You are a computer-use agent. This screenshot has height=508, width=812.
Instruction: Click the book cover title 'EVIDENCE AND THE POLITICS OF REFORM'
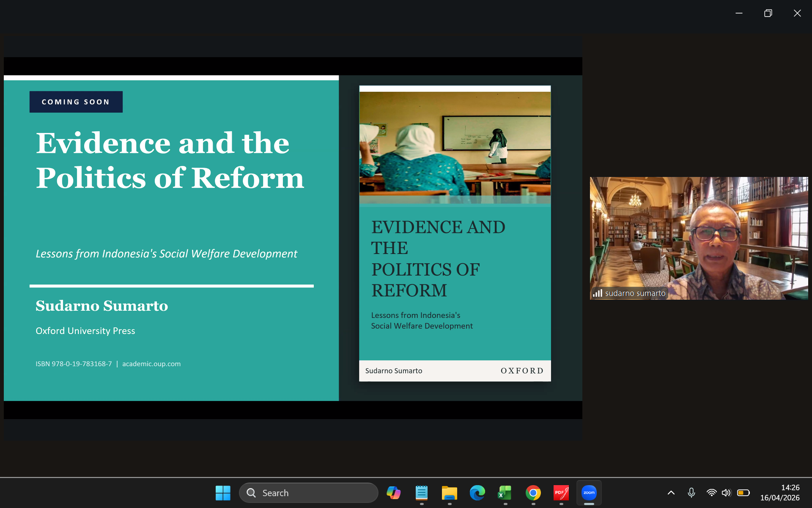[x=438, y=259]
